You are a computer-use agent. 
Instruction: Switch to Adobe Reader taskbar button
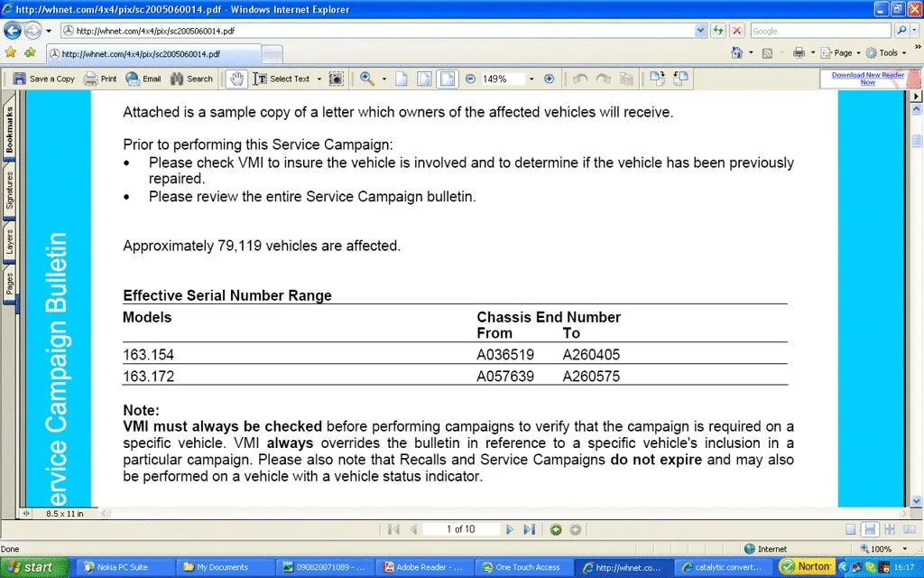pyautogui.click(x=425, y=567)
